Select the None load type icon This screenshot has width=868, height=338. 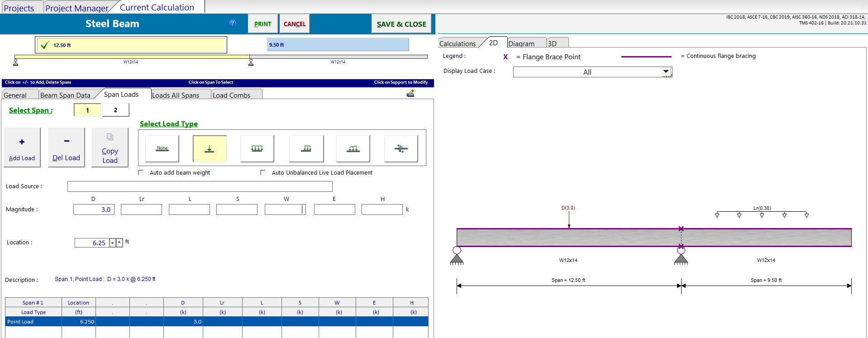coord(162,149)
